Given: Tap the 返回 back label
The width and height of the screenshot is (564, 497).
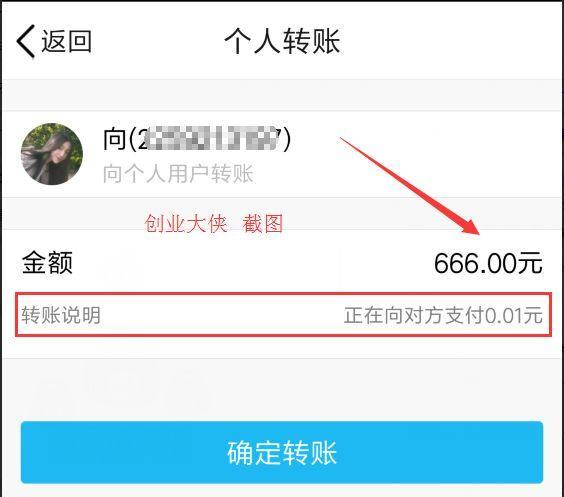Looking at the screenshot, I should (67, 41).
